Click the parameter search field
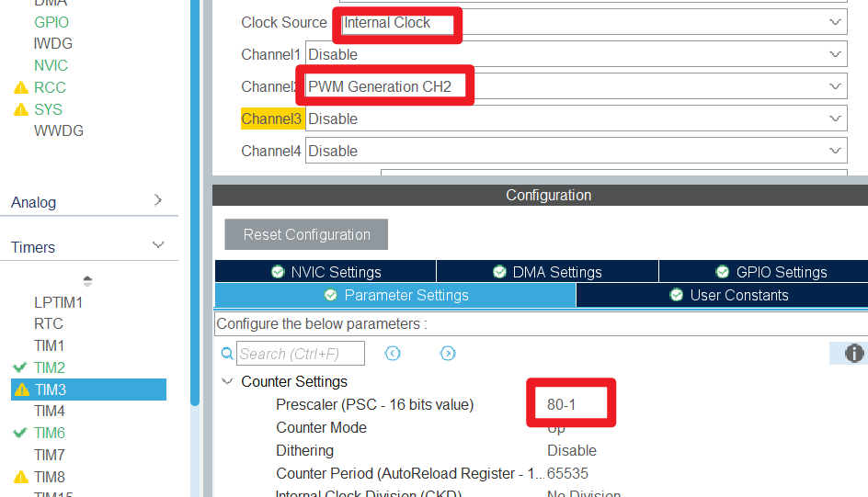 pyautogui.click(x=301, y=354)
